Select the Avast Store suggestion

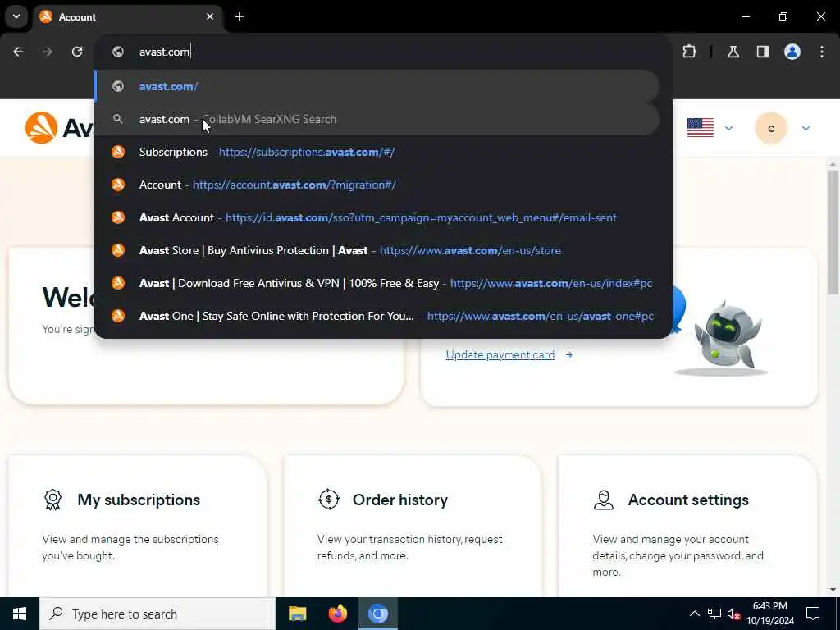tap(377, 250)
